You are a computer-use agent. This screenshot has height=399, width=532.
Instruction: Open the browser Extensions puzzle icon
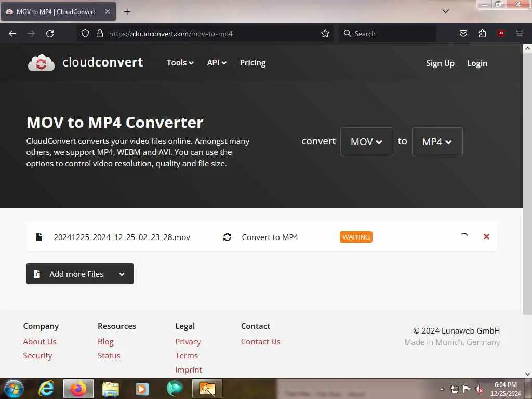(482, 33)
